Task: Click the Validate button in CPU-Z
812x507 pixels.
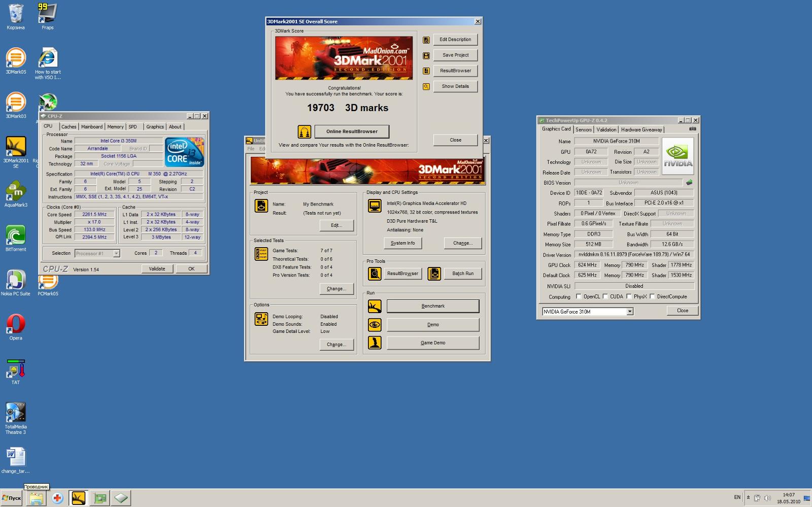Action: 157,269
